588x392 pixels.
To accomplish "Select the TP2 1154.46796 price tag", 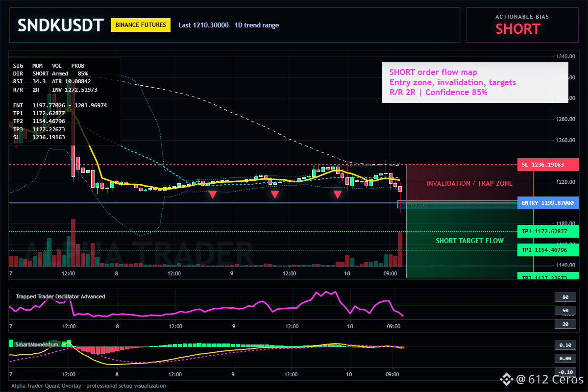I will 548,250.
